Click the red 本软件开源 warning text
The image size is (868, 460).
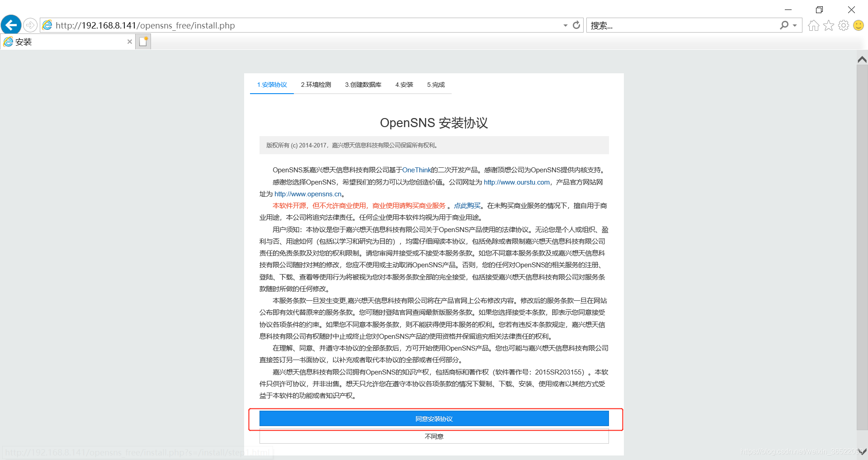tap(359, 206)
